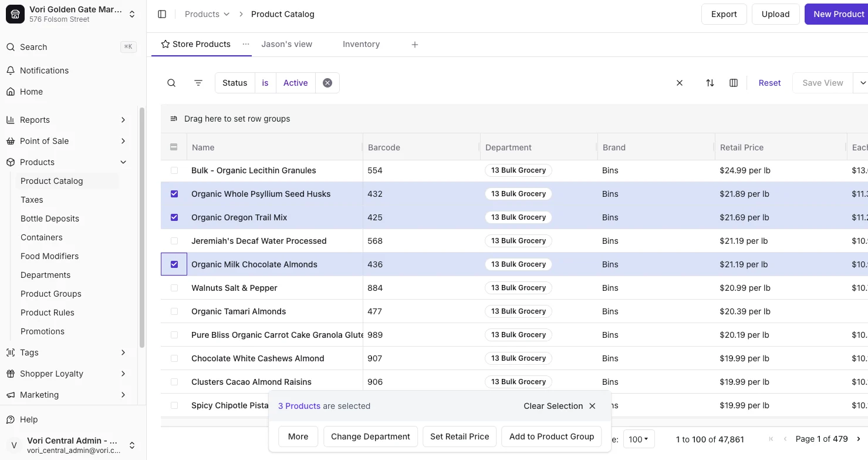
Task: Add a new view with plus icon
Action: (x=415, y=45)
